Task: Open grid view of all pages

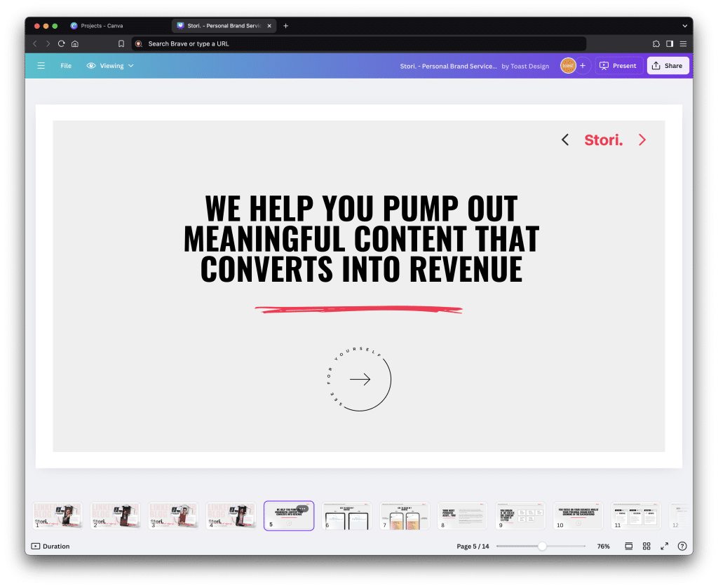Action: point(646,546)
